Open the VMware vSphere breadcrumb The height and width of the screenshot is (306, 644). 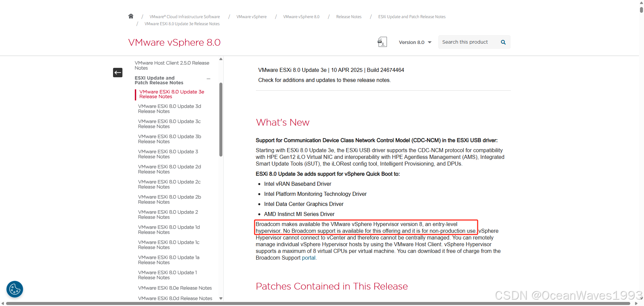point(252,17)
